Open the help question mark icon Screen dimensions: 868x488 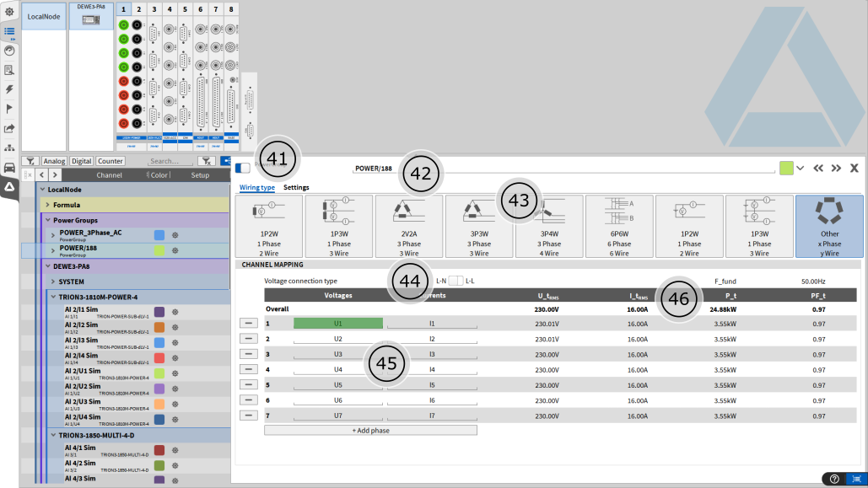coord(834,479)
